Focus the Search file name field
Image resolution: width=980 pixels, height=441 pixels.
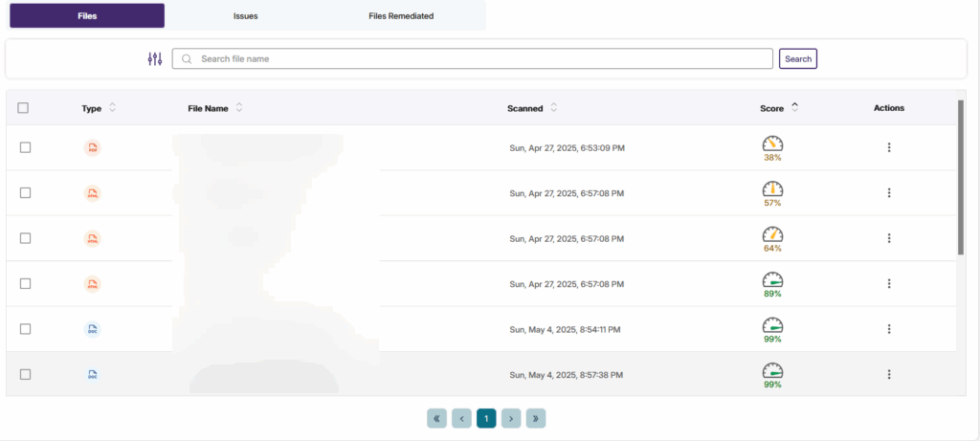pos(473,58)
